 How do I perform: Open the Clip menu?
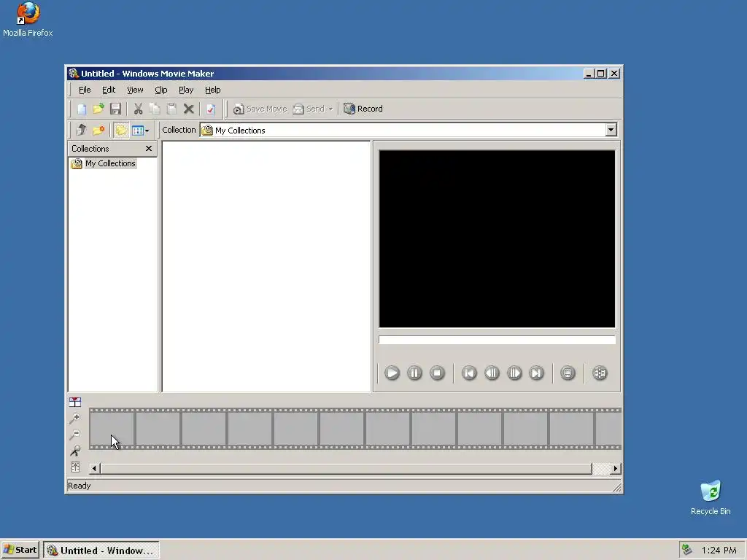pos(161,90)
